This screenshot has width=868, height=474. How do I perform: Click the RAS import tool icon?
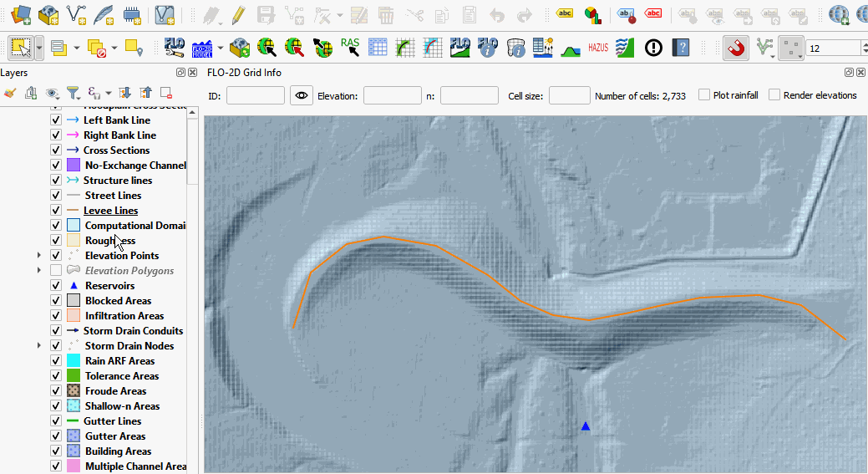pos(350,48)
